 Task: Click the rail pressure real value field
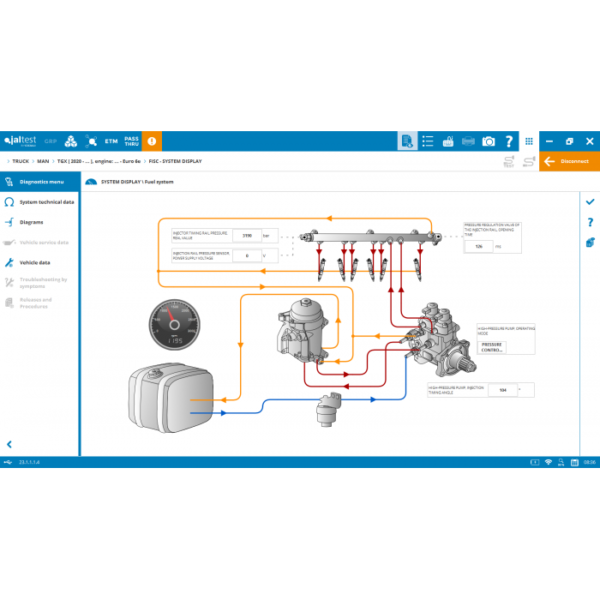pyautogui.click(x=247, y=236)
